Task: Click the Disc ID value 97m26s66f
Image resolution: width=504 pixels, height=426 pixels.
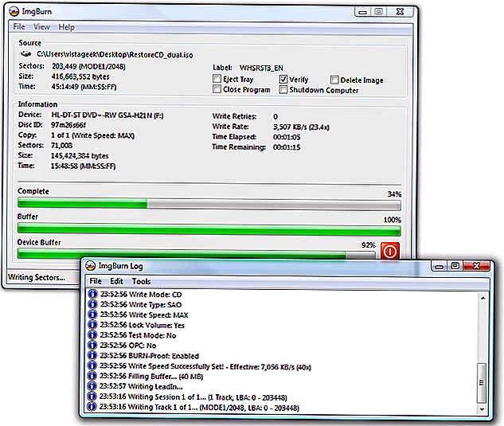Action: click(68, 125)
